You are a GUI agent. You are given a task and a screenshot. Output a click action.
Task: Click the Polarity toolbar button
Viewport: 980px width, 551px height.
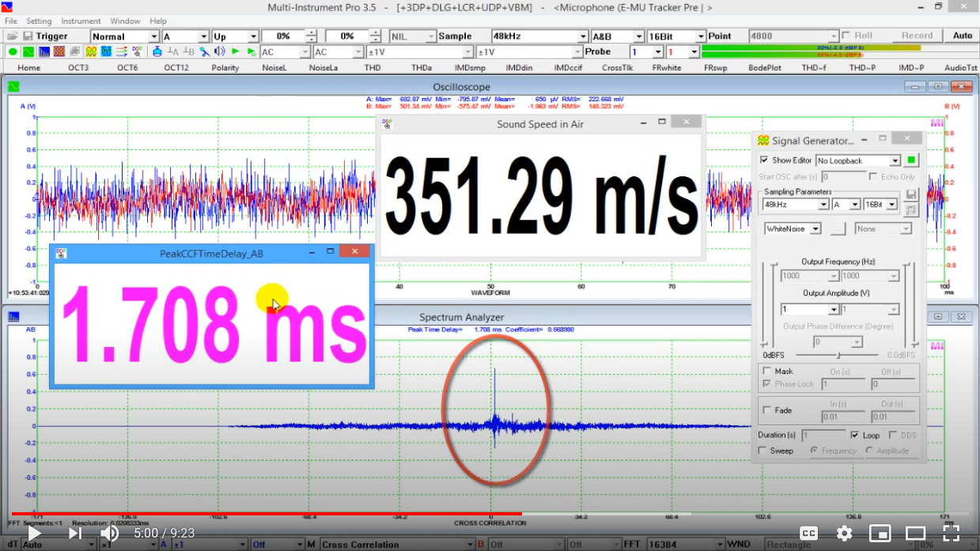click(x=225, y=68)
